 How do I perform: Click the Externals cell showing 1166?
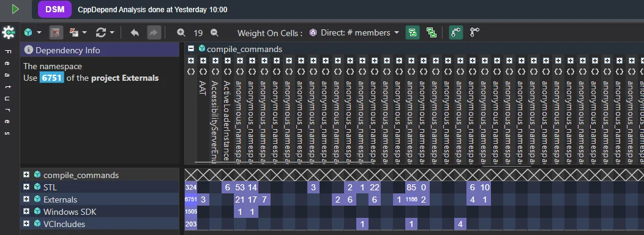pyautogui.click(x=411, y=200)
